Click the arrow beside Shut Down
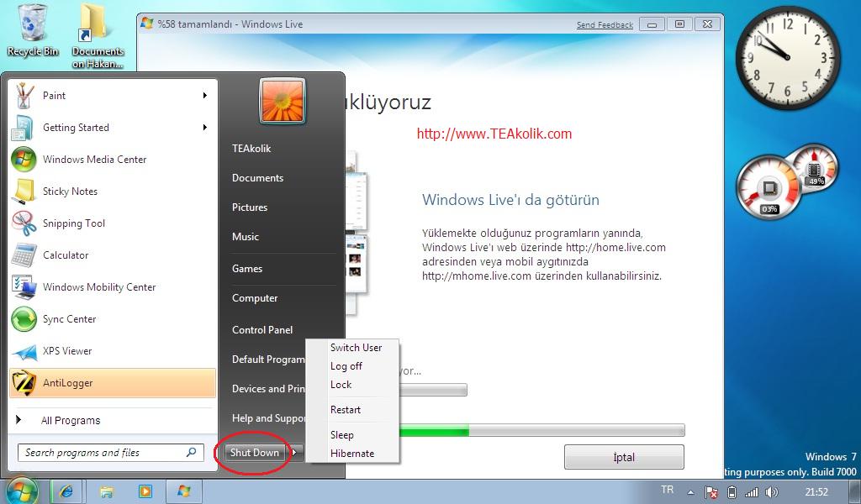Image resolution: width=861 pixels, height=504 pixels. click(x=295, y=453)
